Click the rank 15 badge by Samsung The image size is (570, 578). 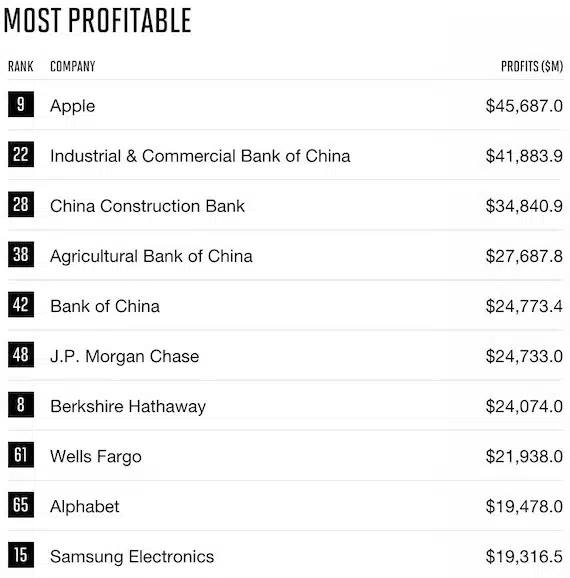(x=21, y=555)
